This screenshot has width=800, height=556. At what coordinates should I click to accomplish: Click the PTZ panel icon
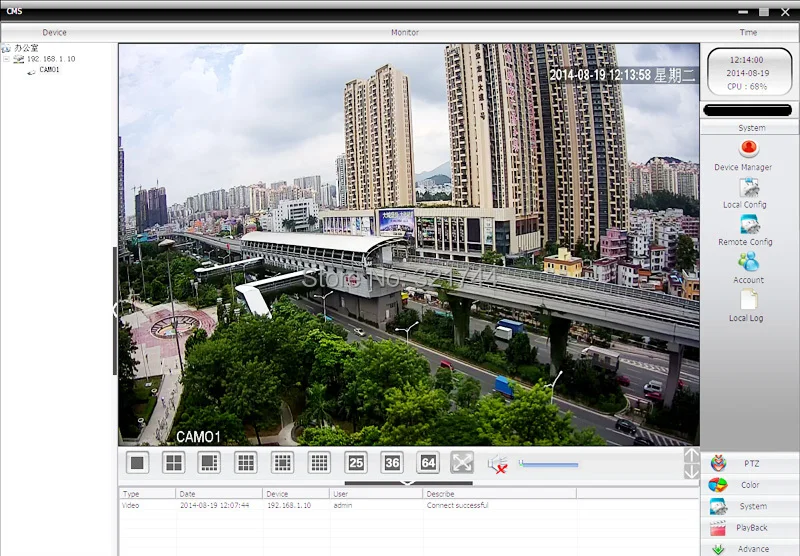click(x=718, y=463)
